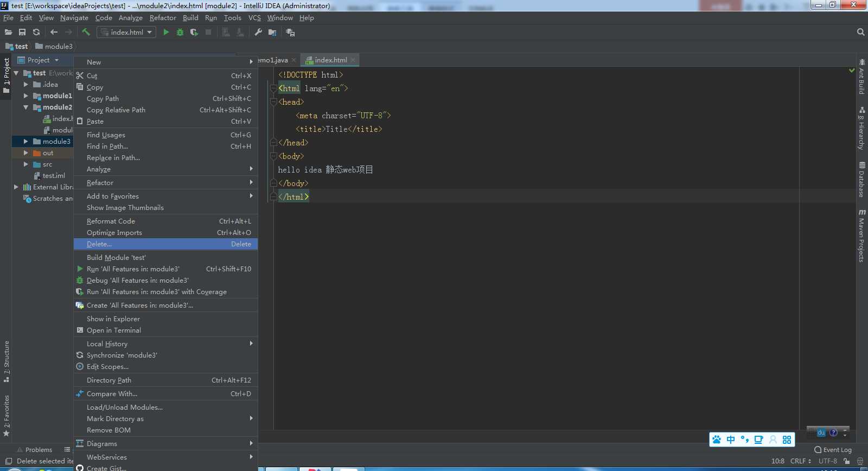Expand the module3 folder

(x=25, y=142)
